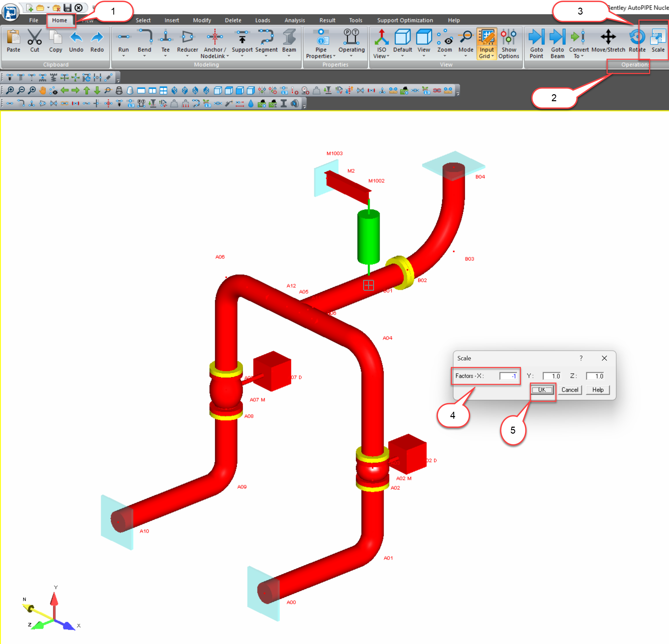Click the Factors X input field
The height and width of the screenshot is (644, 669).
[508, 376]
